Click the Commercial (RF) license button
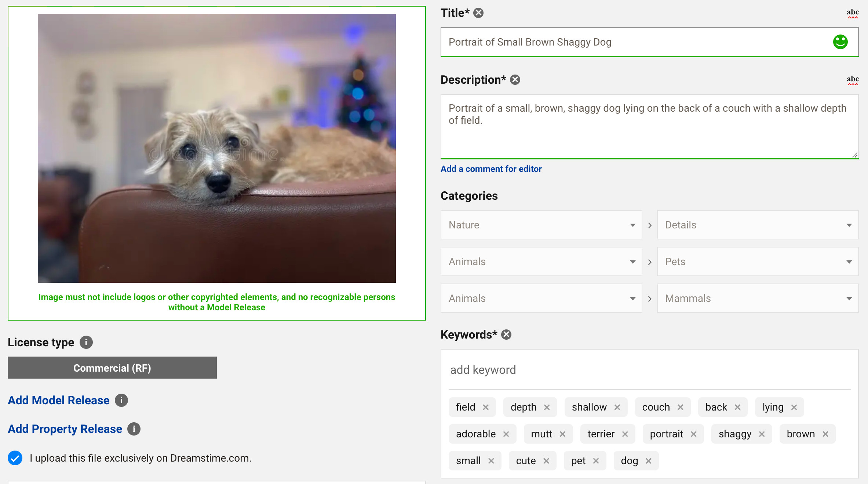The height and width of the screenshot is (484, 868). coord(112,368)
